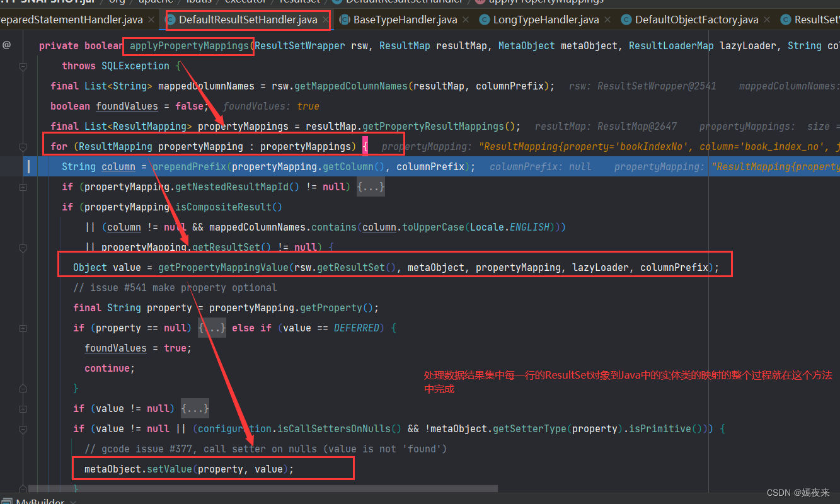Click class icon on LongTypeHandler.java tab
This screenshot has height=504, width=840.
484,20
